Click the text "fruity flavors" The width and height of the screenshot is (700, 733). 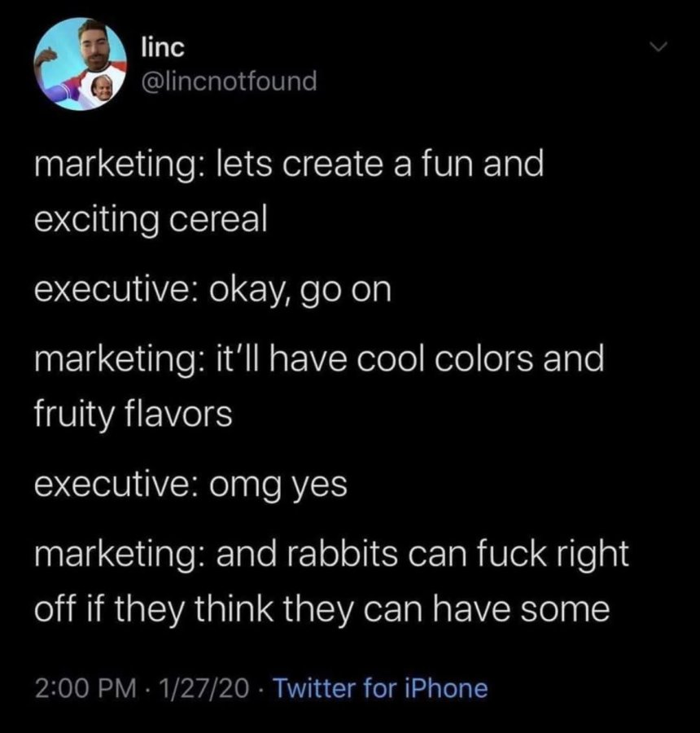point(133,415)
